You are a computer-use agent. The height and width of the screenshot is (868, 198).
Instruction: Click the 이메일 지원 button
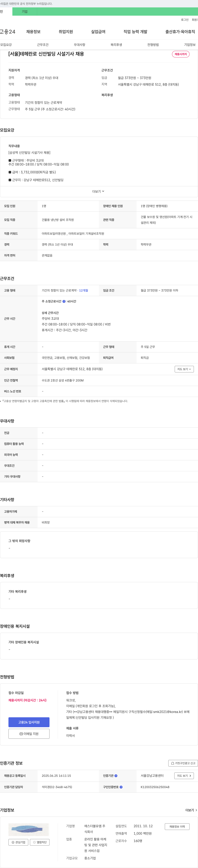tap(29, 734)
